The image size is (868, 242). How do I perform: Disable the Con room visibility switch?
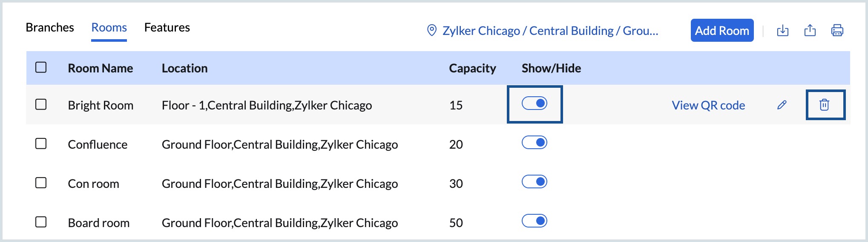[535, 182]
